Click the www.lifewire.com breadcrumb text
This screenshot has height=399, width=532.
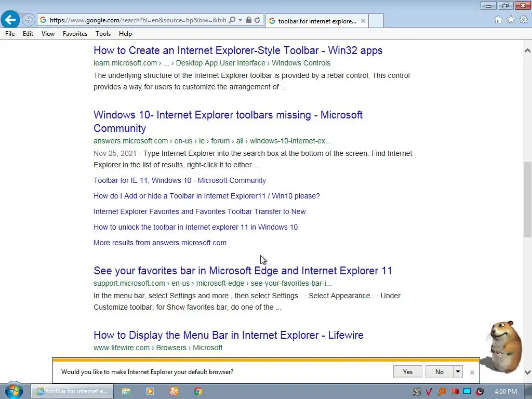click(158, 348)
